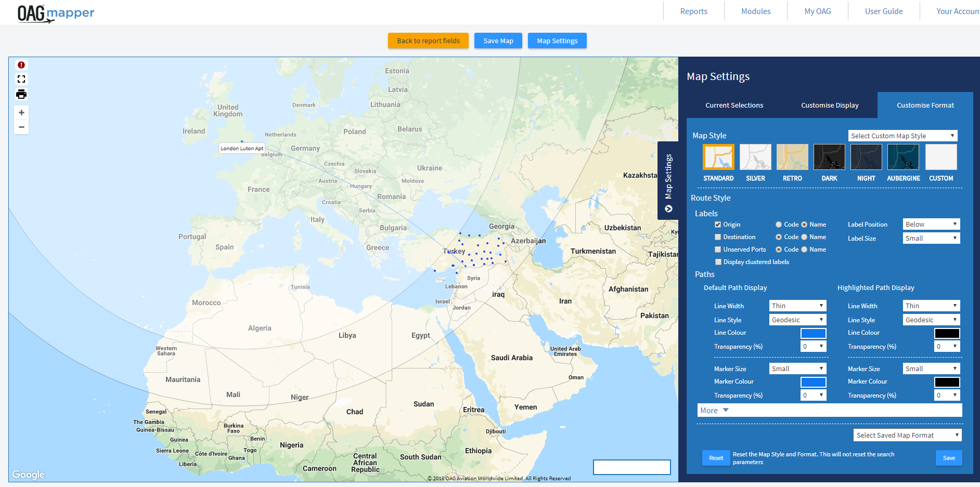Viewport: 980px width, 487px height.
Task: Open default line Transparency dropdown
Action: pos(813,346)
